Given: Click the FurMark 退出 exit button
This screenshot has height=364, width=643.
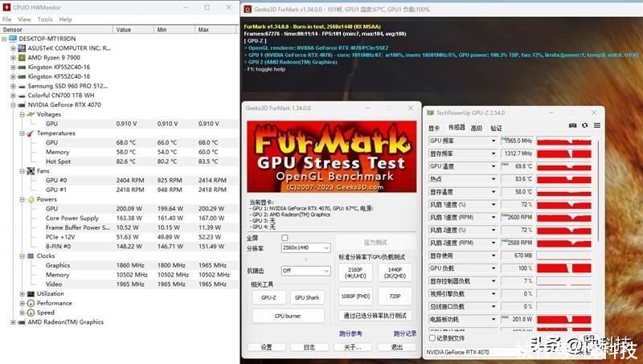Looking at the screenshot, I should pyautogui.click(x=396, y=347).
